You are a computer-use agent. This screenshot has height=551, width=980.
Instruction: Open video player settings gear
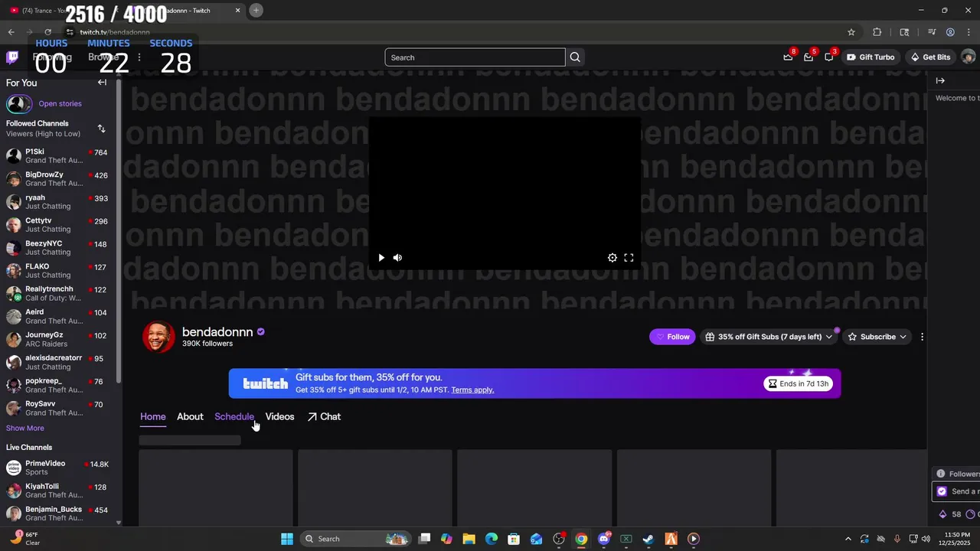point(612,258)
